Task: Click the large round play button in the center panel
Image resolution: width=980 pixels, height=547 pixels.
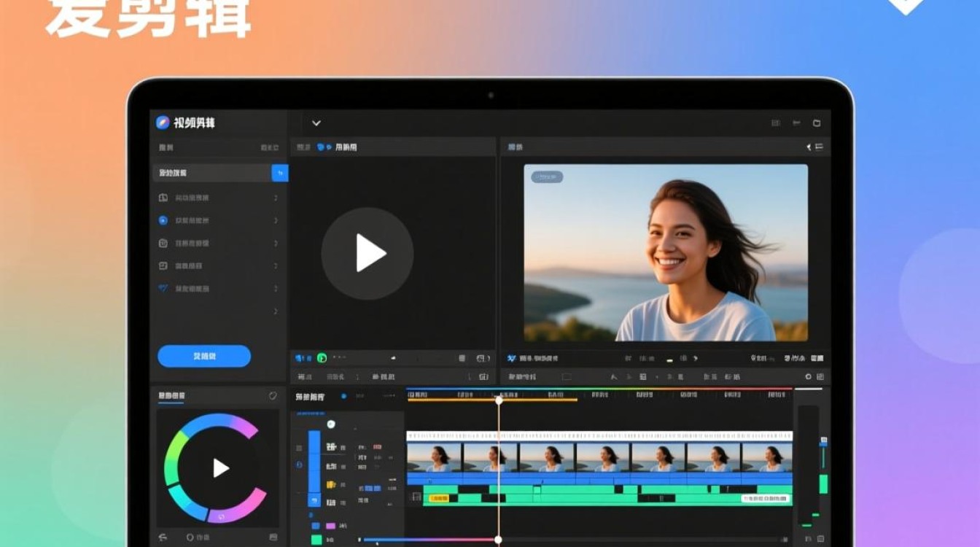Action: click(x=367, y=254)
